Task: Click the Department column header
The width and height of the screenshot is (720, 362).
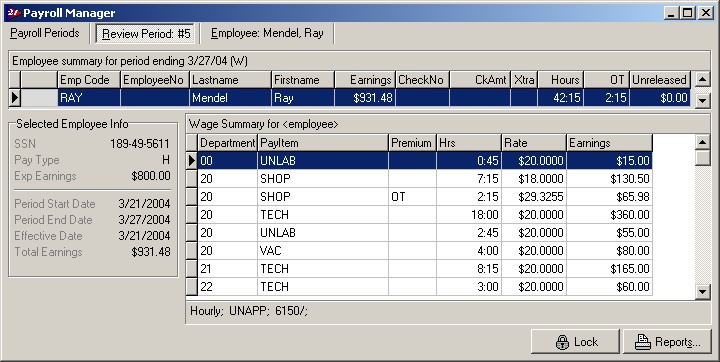Action: tap(227, 143)
